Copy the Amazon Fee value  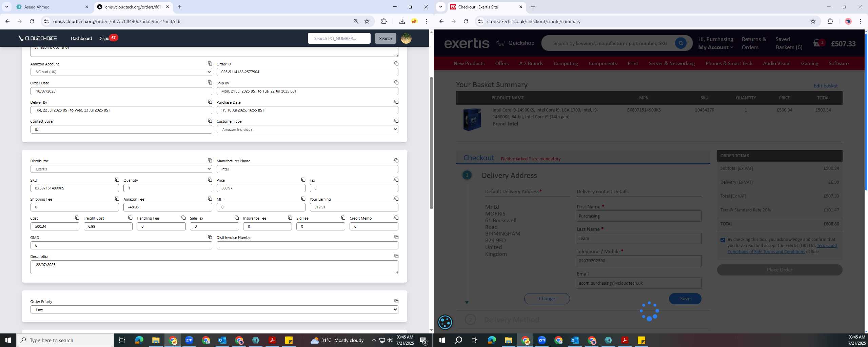tap(210, 199)
